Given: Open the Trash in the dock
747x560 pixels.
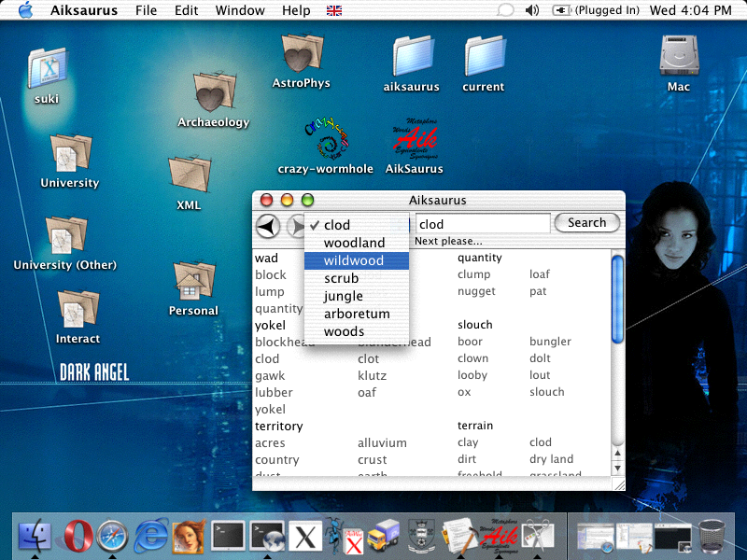Looking at the screenshot, I should click(x=712, y=536).
